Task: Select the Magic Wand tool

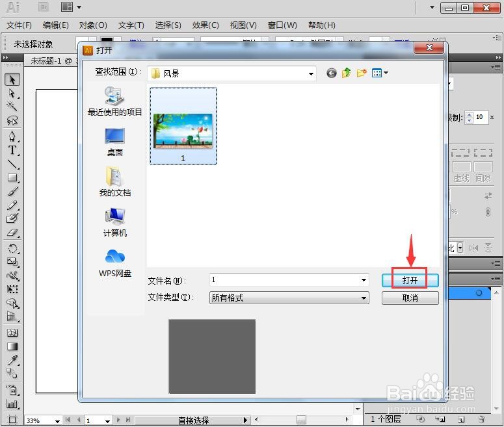Action: coord(12,106)
